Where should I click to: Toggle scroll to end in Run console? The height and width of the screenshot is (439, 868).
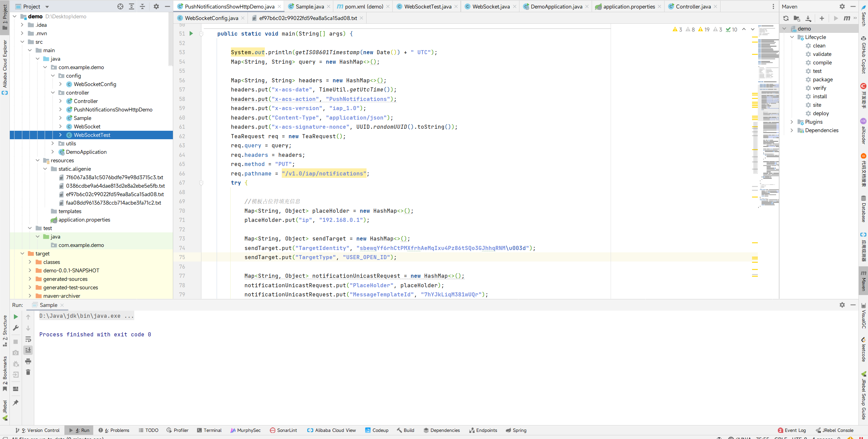(28, 350)
